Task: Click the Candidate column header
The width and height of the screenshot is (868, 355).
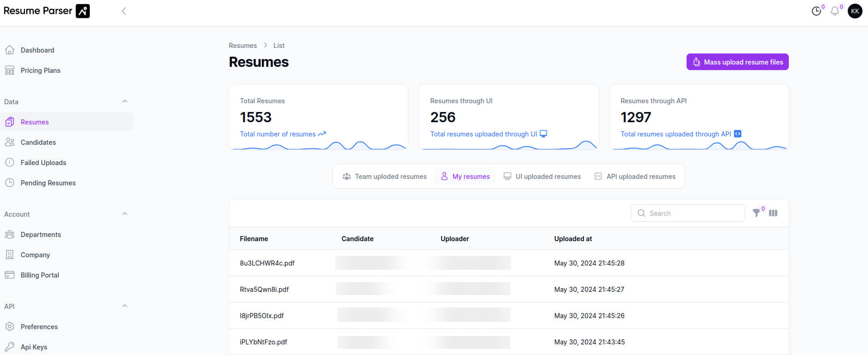Action: pyautogui.click(x=357, y=238)
